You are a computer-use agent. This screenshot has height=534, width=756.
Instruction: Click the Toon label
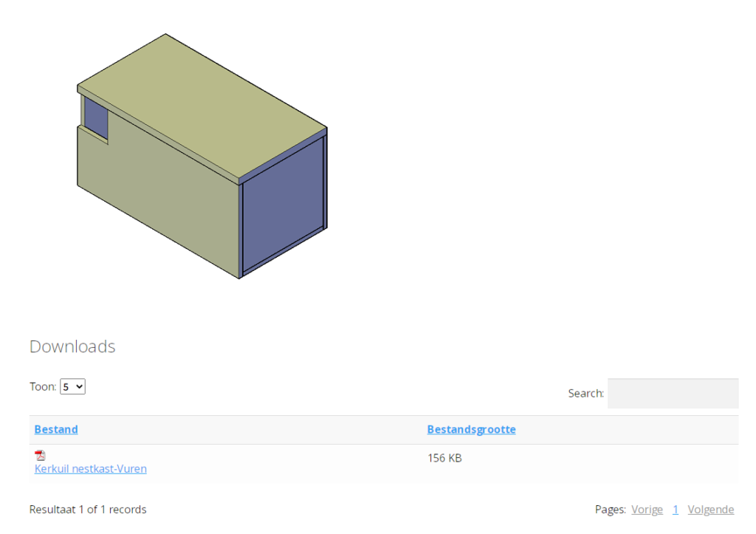(43, 386)
